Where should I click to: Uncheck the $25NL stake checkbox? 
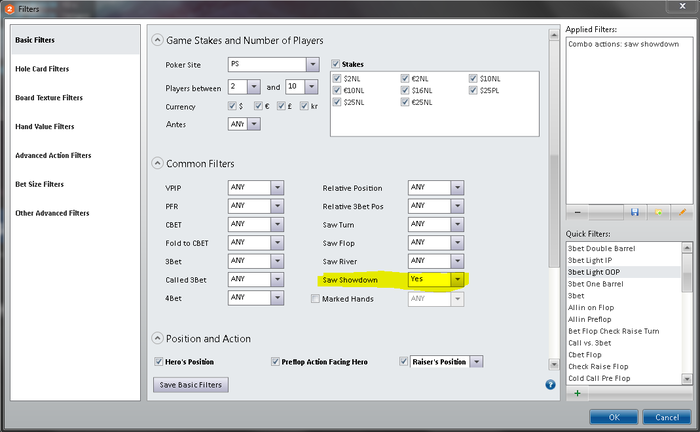[337, 102]
